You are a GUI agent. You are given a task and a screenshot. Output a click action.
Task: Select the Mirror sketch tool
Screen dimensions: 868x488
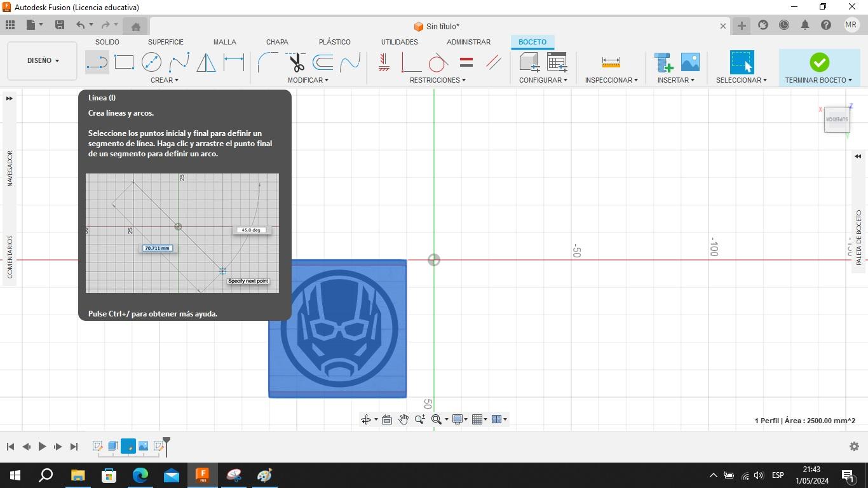[206, 62]
